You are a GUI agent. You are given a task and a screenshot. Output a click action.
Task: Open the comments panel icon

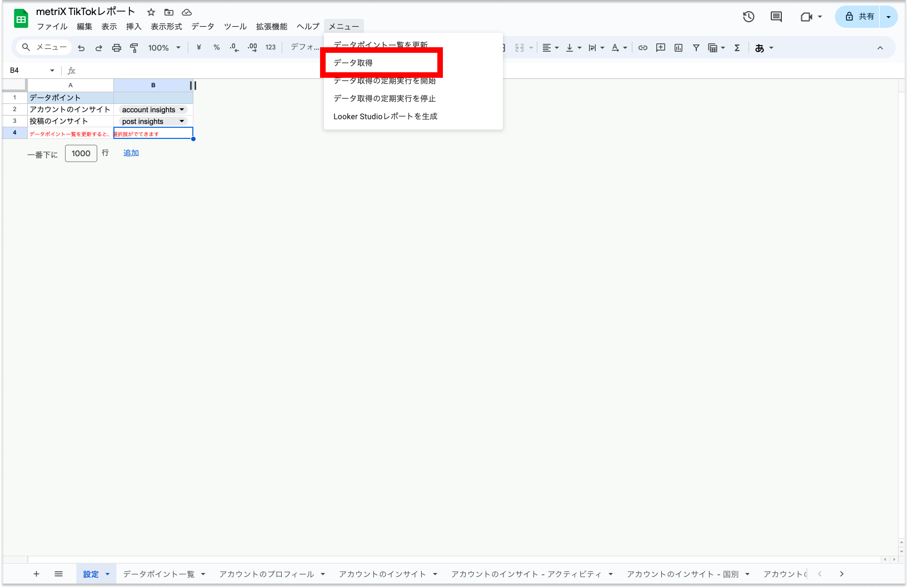[776, 17]
